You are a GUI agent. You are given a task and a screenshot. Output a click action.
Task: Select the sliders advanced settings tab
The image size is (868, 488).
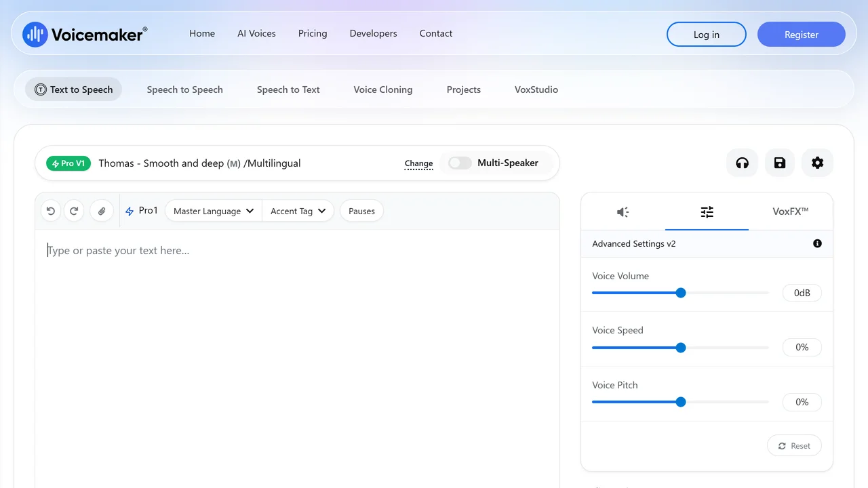707,212
